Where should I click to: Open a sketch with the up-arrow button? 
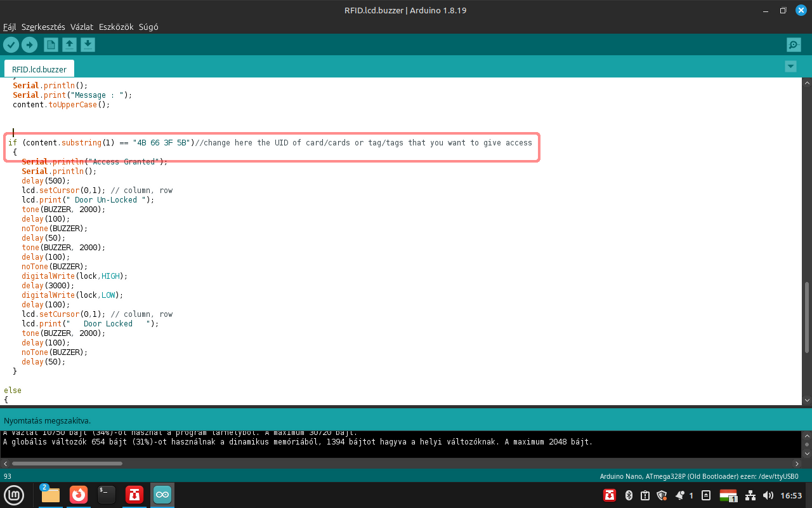(69, 44)
